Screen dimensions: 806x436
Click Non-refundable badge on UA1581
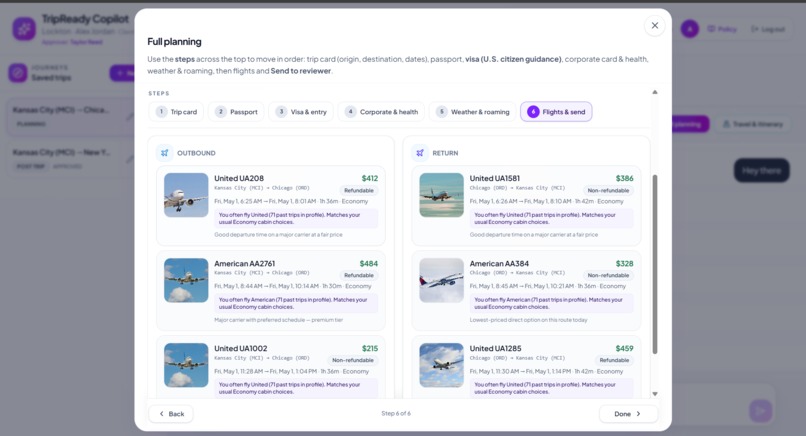pos(608,190)
